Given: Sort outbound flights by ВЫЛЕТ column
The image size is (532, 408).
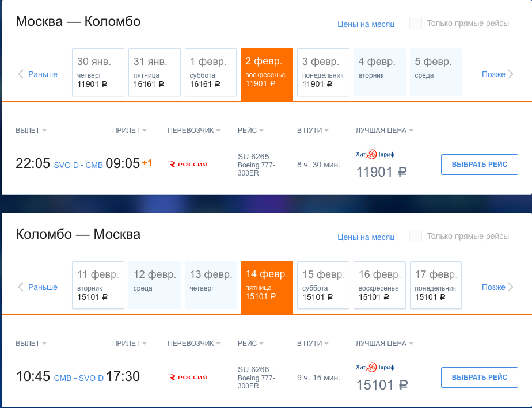Looking at the screenshot, I should coord(31,131).
